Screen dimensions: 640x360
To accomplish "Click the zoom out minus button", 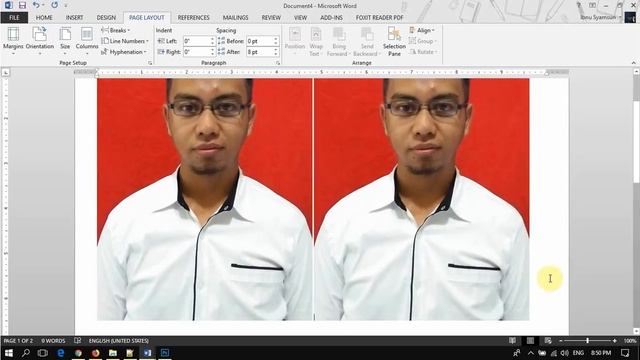I will pyautogui.click(x=561, y=340).
